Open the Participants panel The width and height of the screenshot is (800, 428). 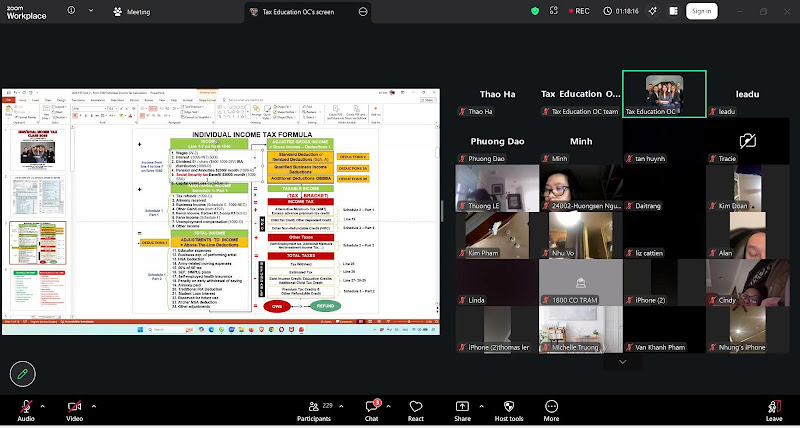314,411
